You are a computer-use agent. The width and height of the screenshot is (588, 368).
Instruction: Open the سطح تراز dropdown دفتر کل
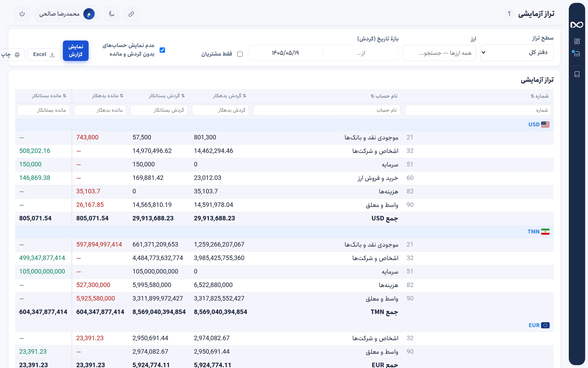click(517, 53)
